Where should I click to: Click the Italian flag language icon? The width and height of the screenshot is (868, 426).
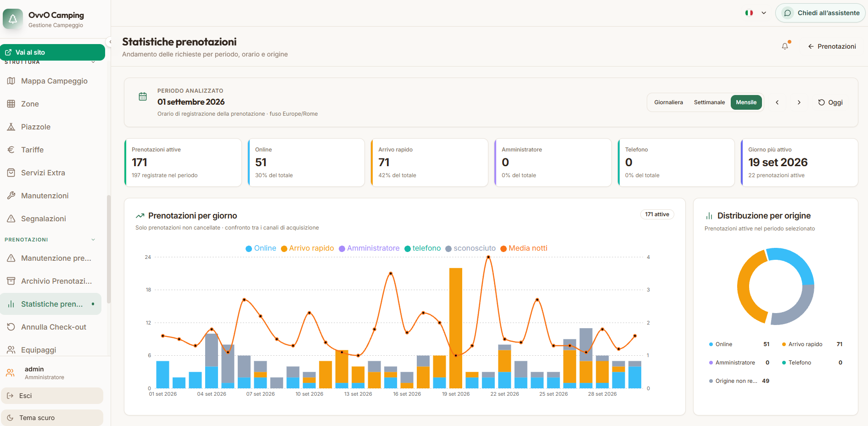749,13
